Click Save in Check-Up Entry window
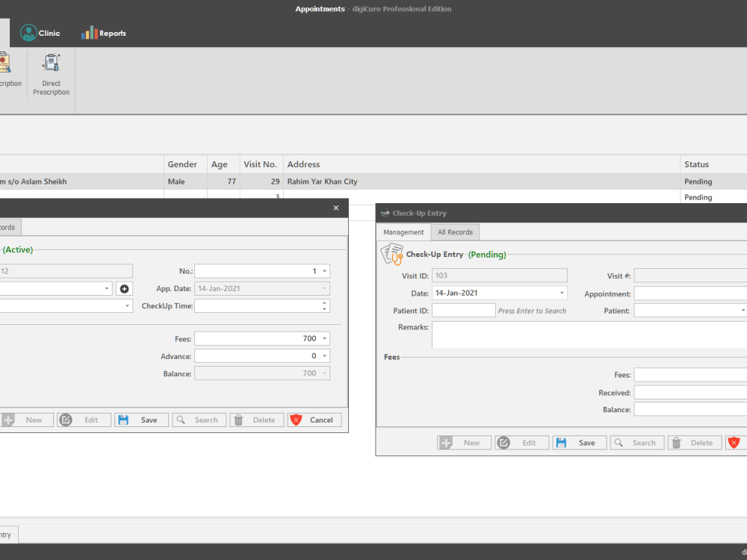This screenshot has height=560, width=747. coord(580,443)
